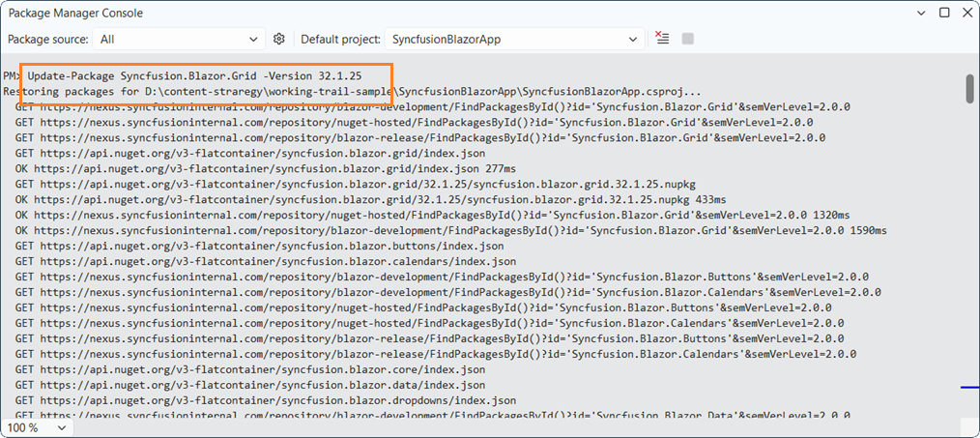The width and height of the screenshot is (980, 438).
Task: Click the GET nuget-hosted Syncfusion.Blazor.Buttons line
Action: 423,307
